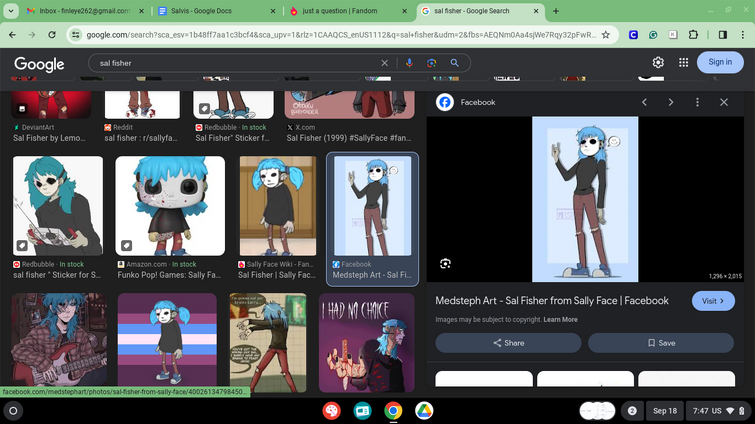This screenshot has width=755, height=424.
Task: Select the sal fisher Google Search tab
Action: (x=472, y=11)
